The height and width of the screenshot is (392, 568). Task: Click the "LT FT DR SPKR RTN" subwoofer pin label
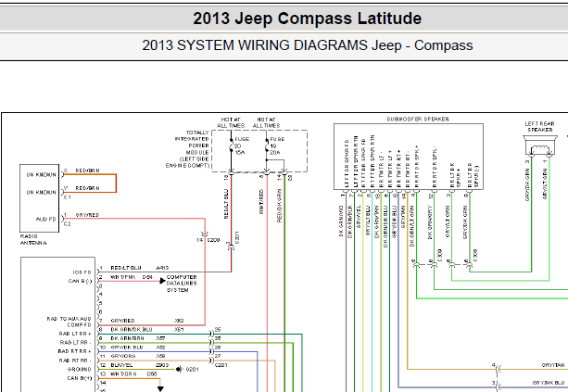point(356,161)
